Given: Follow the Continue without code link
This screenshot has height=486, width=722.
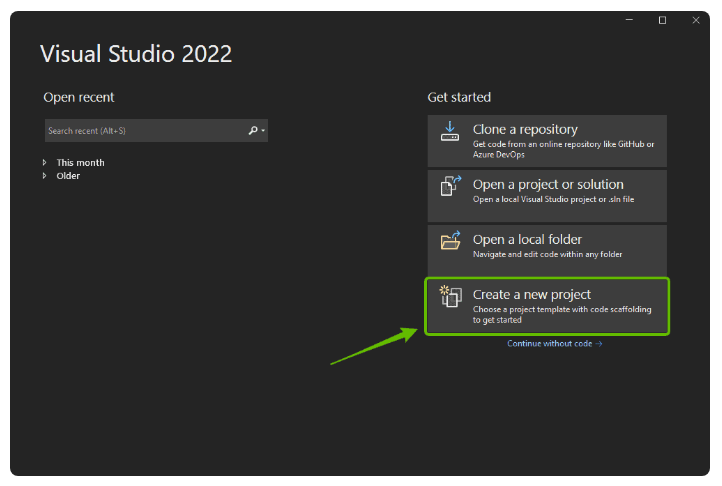Looking at the screenshot, I should click(x=554, y=344).
